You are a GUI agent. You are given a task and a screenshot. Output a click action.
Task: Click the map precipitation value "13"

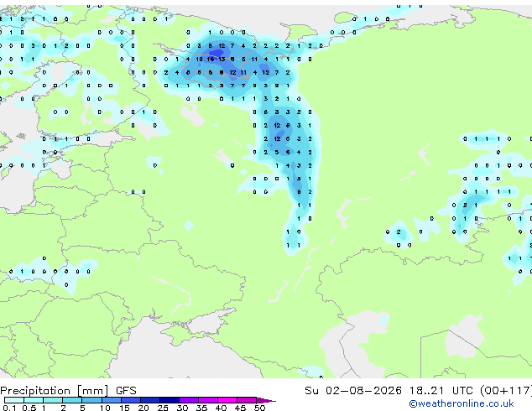[222, 59]
